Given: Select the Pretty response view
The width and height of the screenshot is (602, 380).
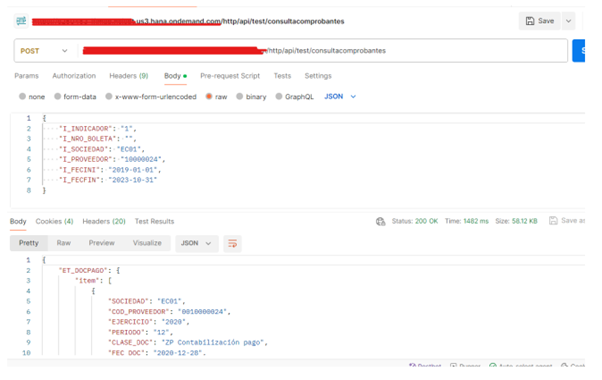Looking at the screenshot, I should pyautogui.click(x=29, y=243).
